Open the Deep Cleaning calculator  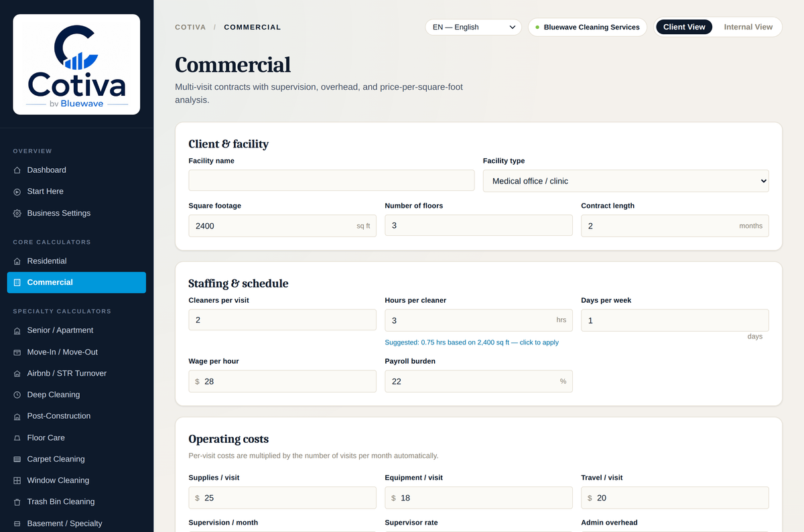coord(76,395)
